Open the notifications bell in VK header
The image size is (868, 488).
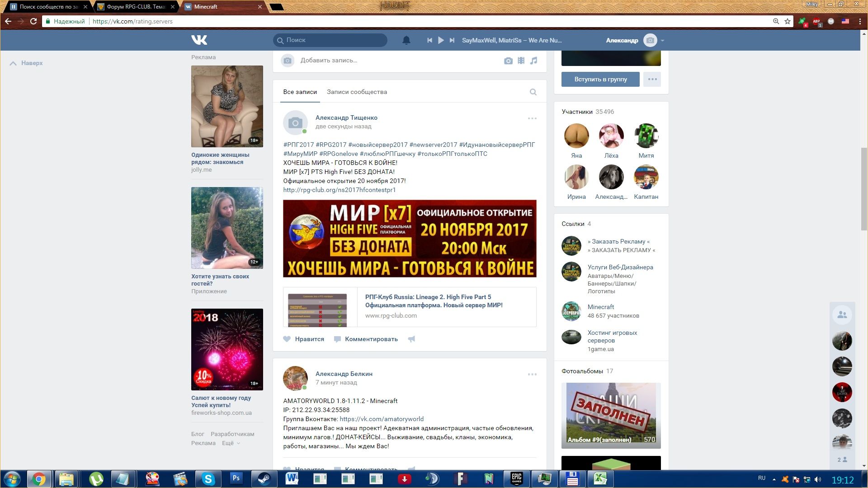coord(406,40)
